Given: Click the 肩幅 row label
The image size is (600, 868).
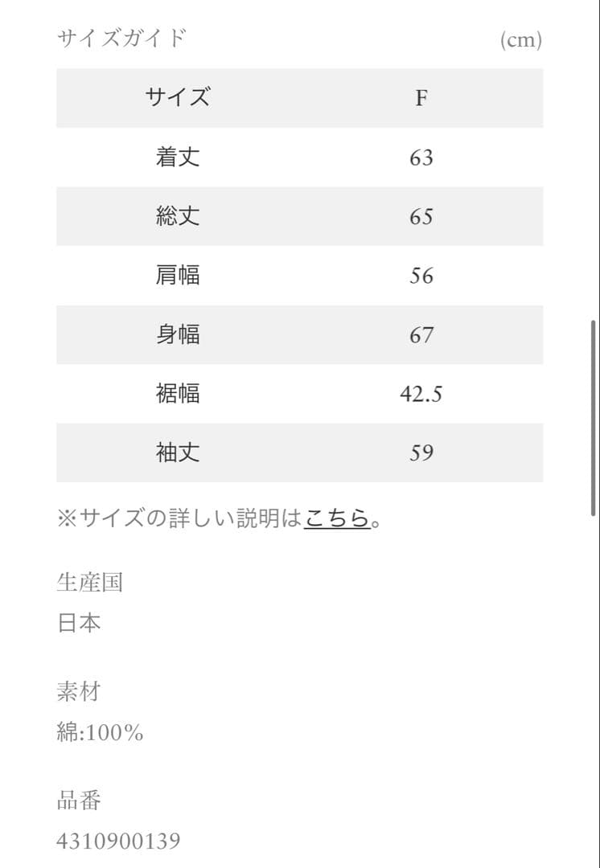Looking at the screenshot, I should [x=178, y=276].
